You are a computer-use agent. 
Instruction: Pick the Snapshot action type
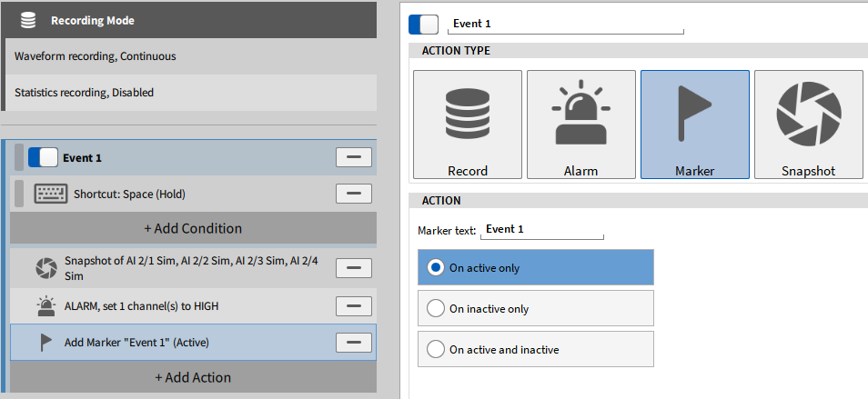pyautogui.click(x=808, y=125)
